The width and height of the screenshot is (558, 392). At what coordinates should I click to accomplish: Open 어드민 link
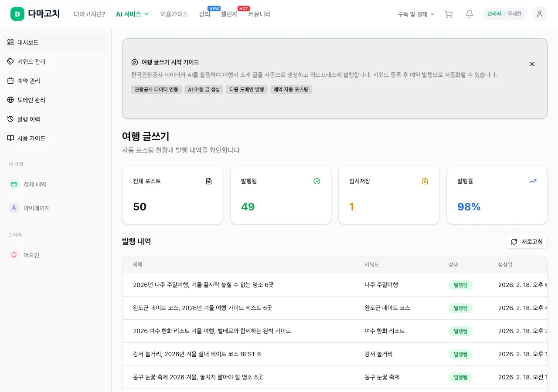56,255
